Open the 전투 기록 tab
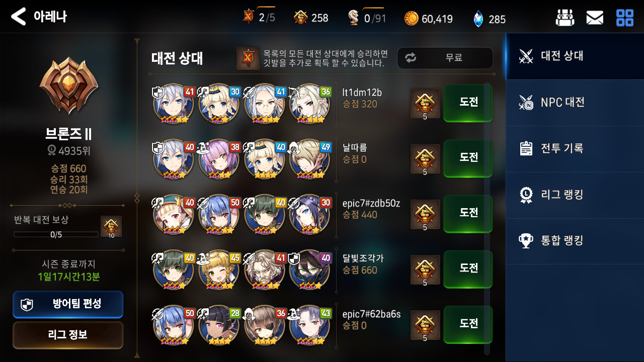The width and height of the screenshot is (644, 362). [x=575, y=149]
